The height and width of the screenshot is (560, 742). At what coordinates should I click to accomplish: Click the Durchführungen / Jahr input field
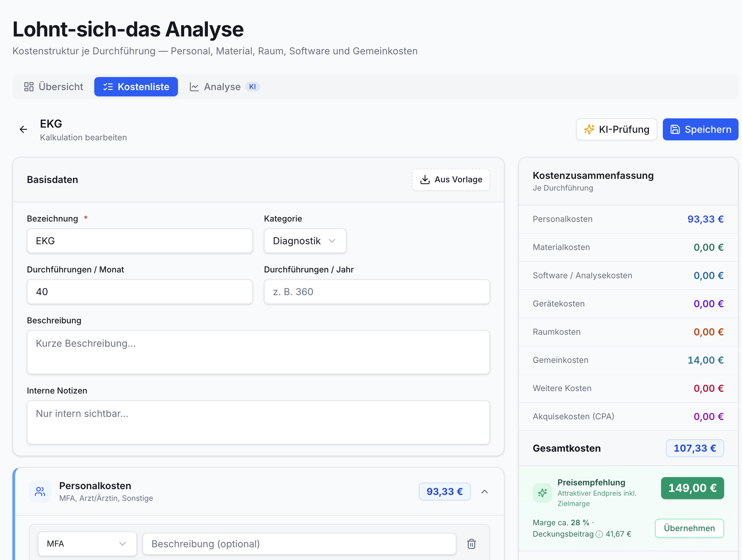point(377,292)
